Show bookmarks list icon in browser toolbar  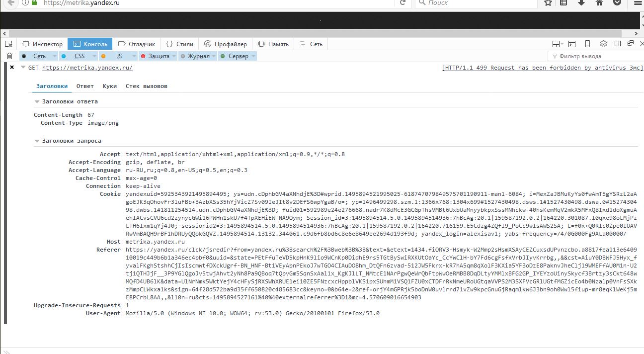coord(563,2)
